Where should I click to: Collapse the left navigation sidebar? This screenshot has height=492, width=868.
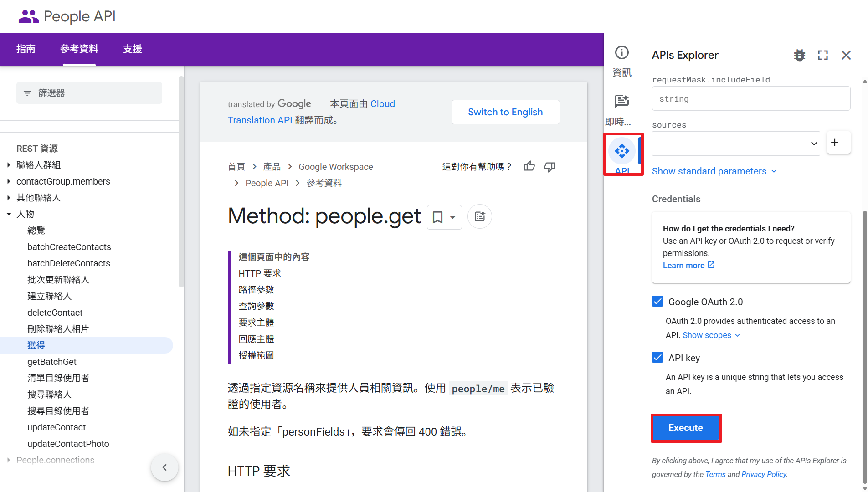click(x=165, y=467)
